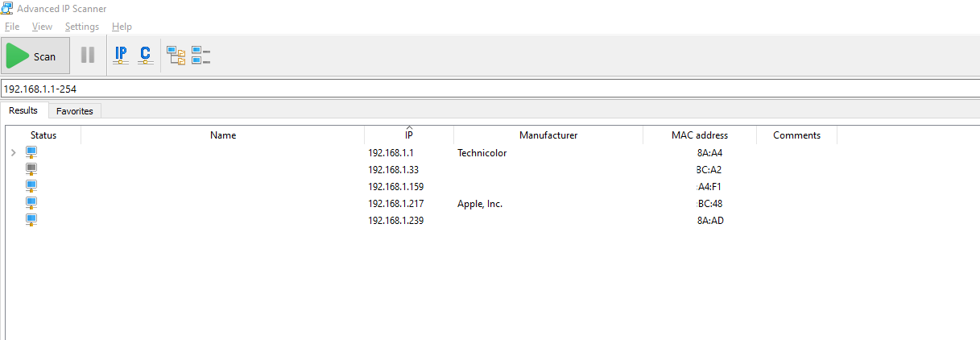Select the Results tab
980x340 pixels.
(23, 110)
